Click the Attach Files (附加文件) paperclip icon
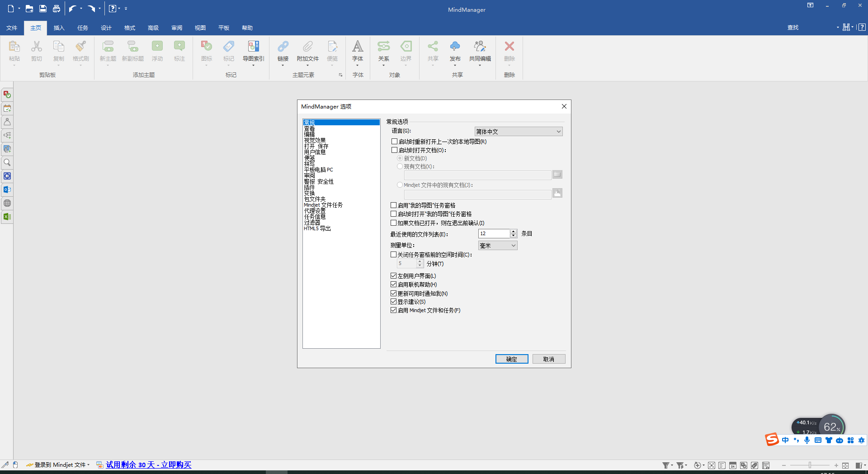 [308, 47]
